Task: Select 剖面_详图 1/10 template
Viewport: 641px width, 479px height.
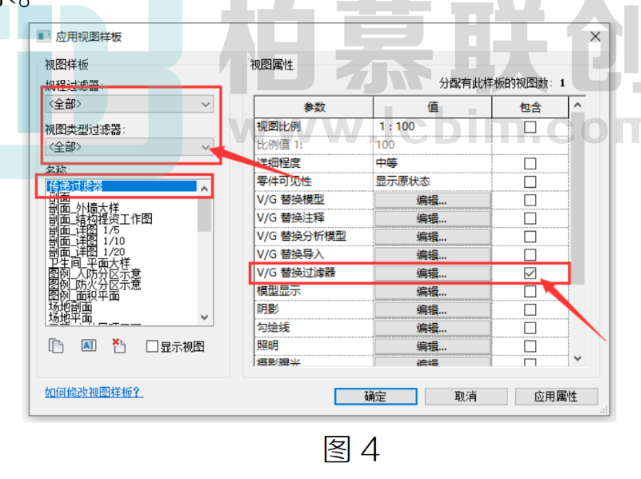Action: [87, 241]
